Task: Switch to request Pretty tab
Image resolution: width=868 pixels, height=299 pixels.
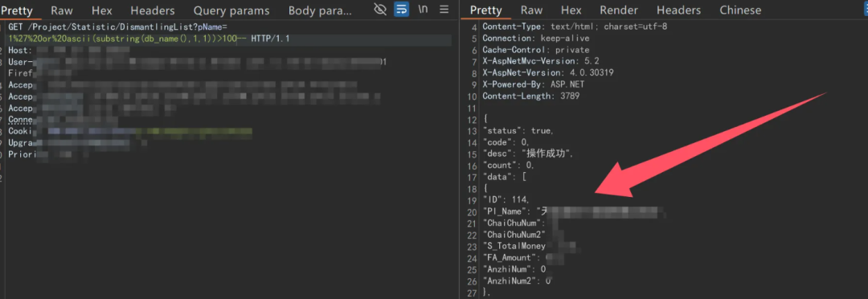Action: click(x=16, y=10)
